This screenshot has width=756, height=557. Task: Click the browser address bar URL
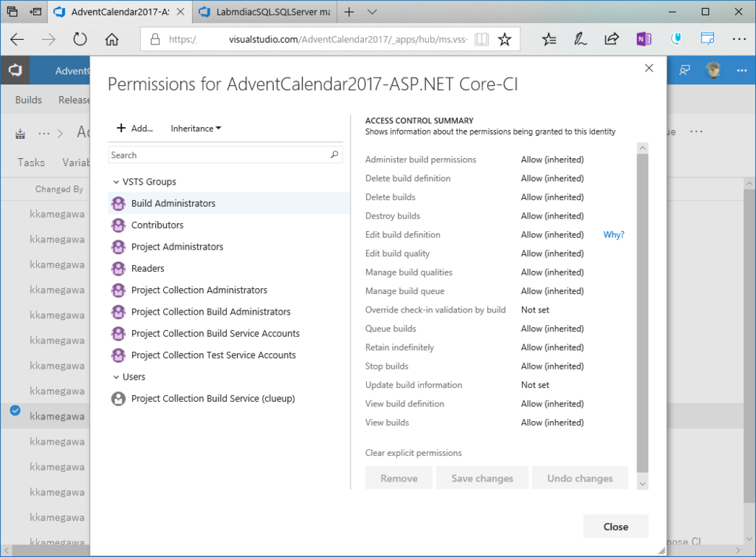(x=318, y=39)
